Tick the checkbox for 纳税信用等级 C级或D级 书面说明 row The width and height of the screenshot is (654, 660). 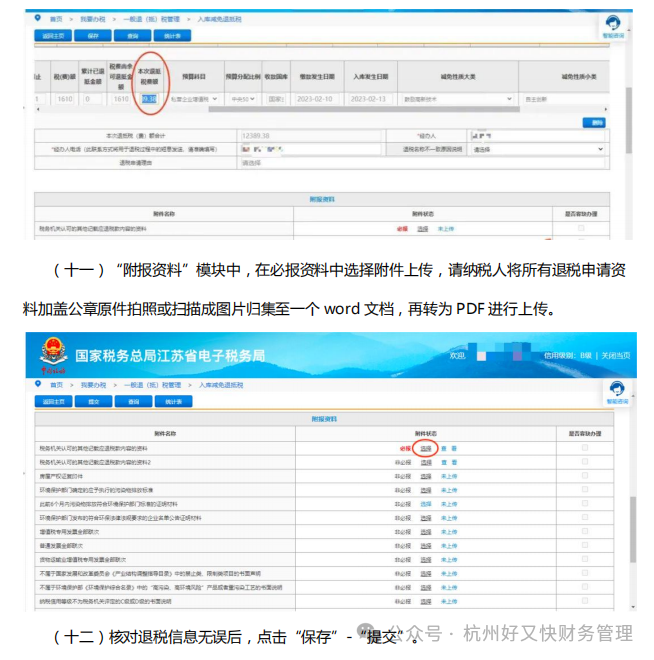[x=585, y=601]
